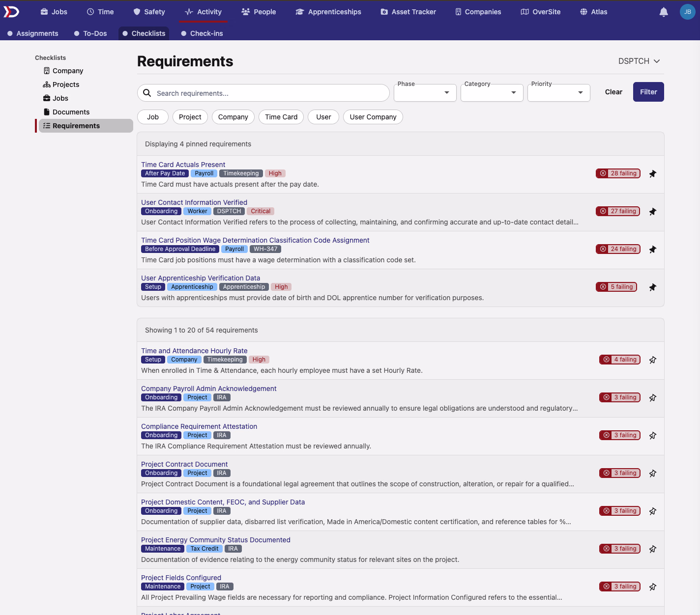Unpin Time Card Actuals Present requirement

coord(653,174)
